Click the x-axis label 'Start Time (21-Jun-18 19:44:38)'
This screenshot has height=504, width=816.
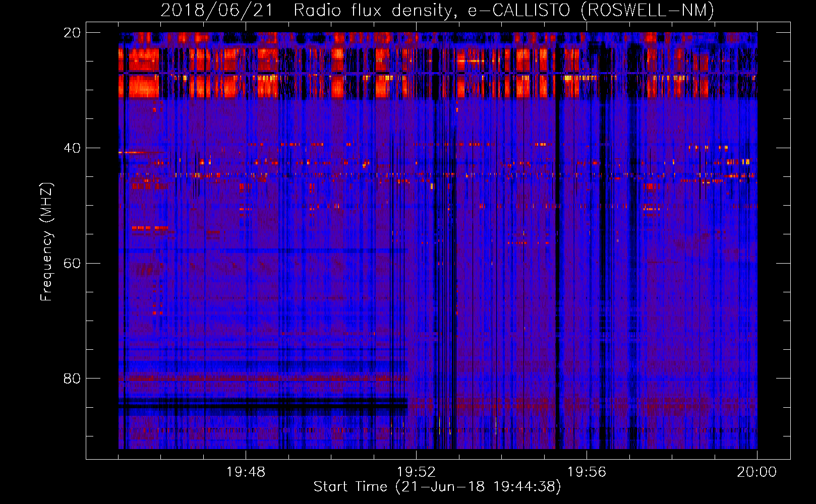point(437,486)
